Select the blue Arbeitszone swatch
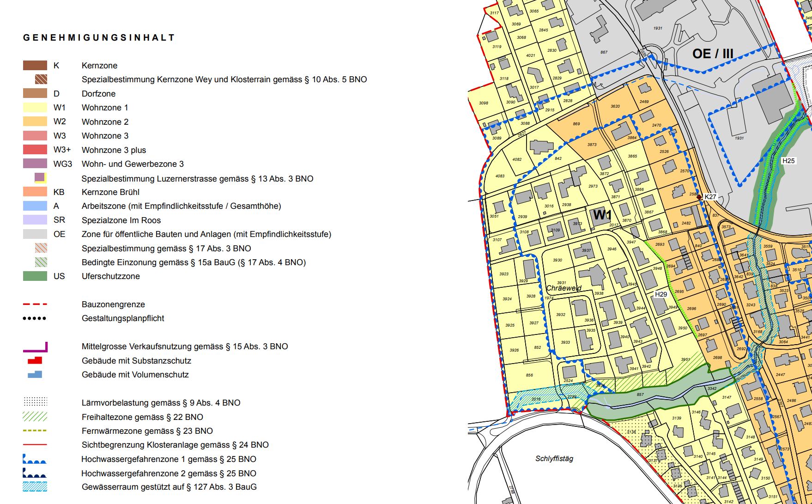The width and height of the screenshot is (812, 504). tap(35, 206)
